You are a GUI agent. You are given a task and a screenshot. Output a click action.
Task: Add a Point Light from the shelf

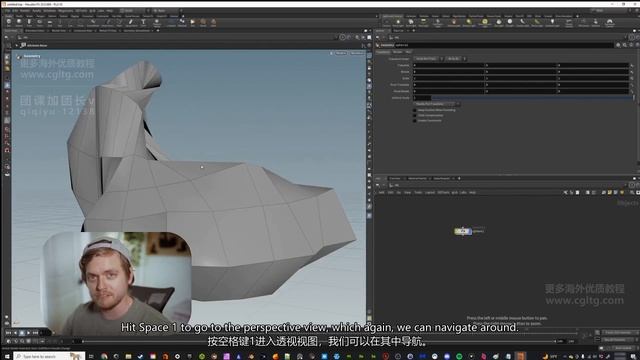(398, 22)
